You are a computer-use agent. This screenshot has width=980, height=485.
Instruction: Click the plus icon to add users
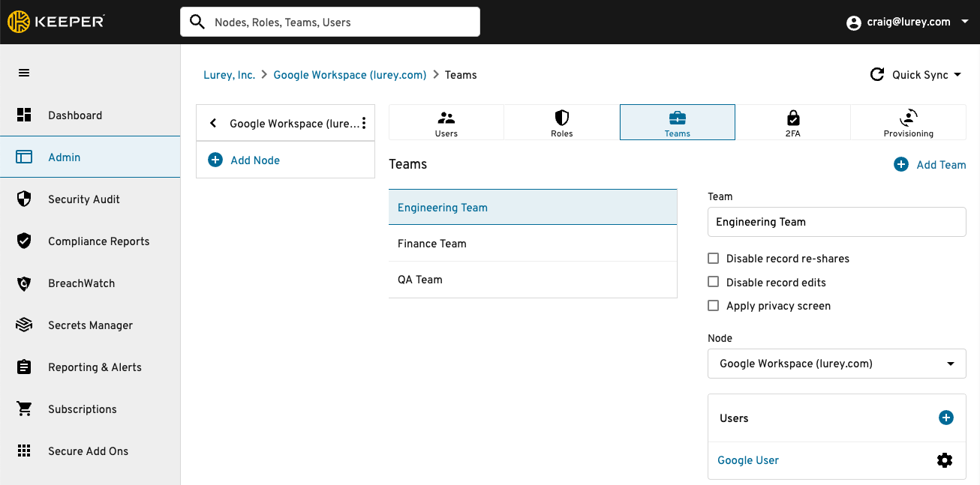coord(946,418)
